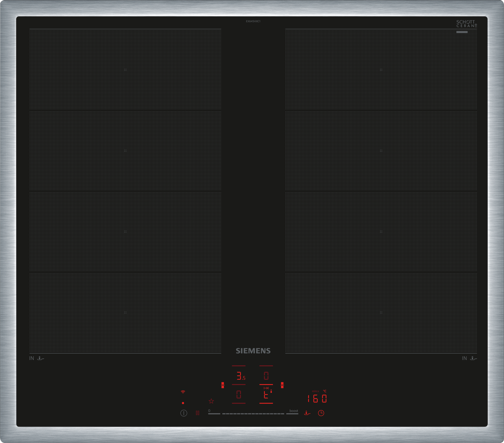Viewport: 504px width, 443px height.
Task: Set power slider to boost segment
Action: (x=292, y=414)
